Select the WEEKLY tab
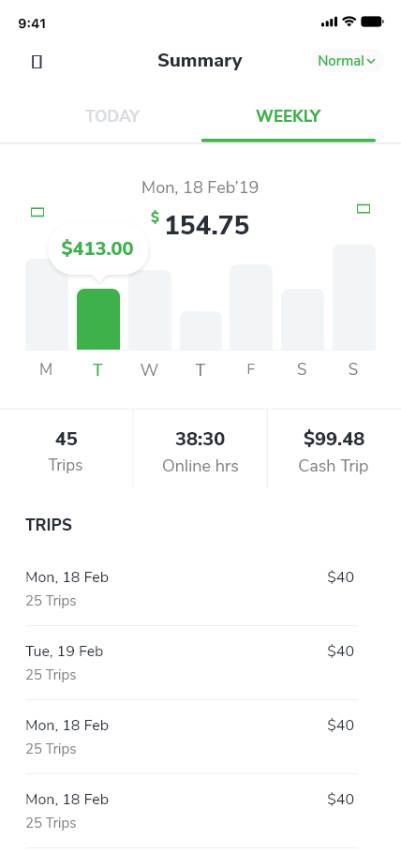This screenshot has height=868, width=401. pyautogui.click(x=289, y=116)
